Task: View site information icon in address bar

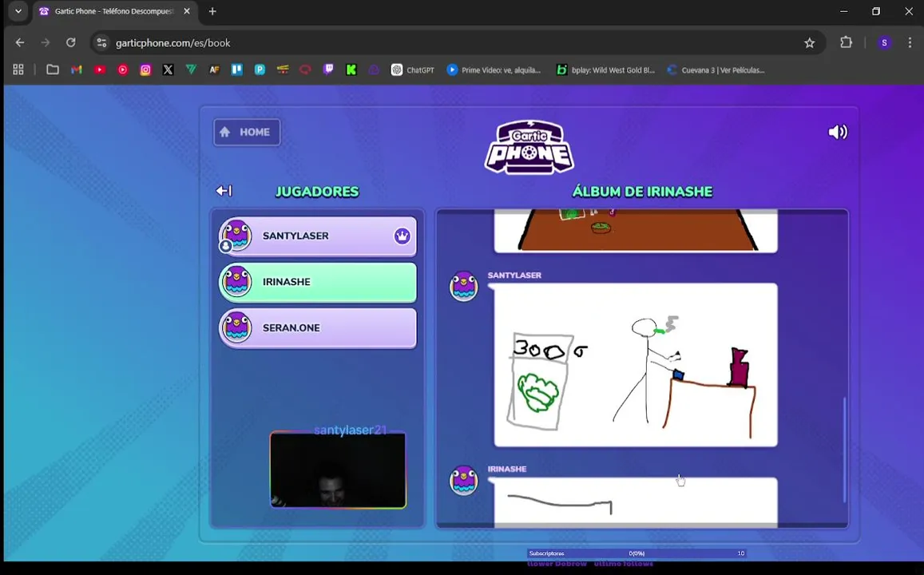Action: [102, 42]
